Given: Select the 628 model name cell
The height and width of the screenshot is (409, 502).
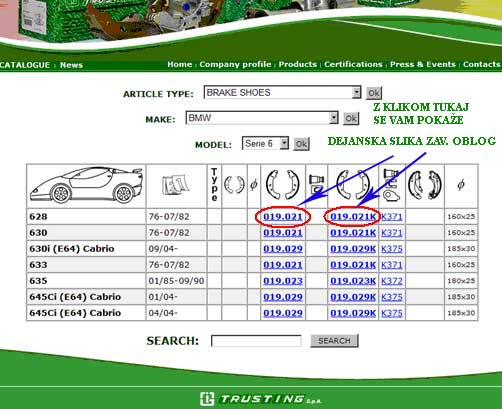Looking at the screenshot, I should (86, 217).
